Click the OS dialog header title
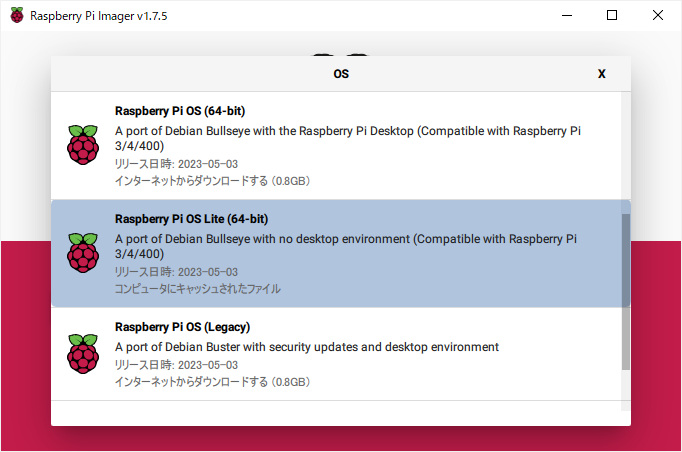The width and height of the screenshot is (682, 452). coord(341,74)
